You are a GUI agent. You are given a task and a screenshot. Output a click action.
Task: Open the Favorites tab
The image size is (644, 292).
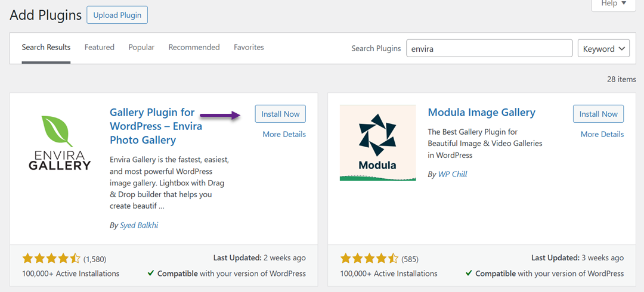pyautogui.click(x=249, y=47)
